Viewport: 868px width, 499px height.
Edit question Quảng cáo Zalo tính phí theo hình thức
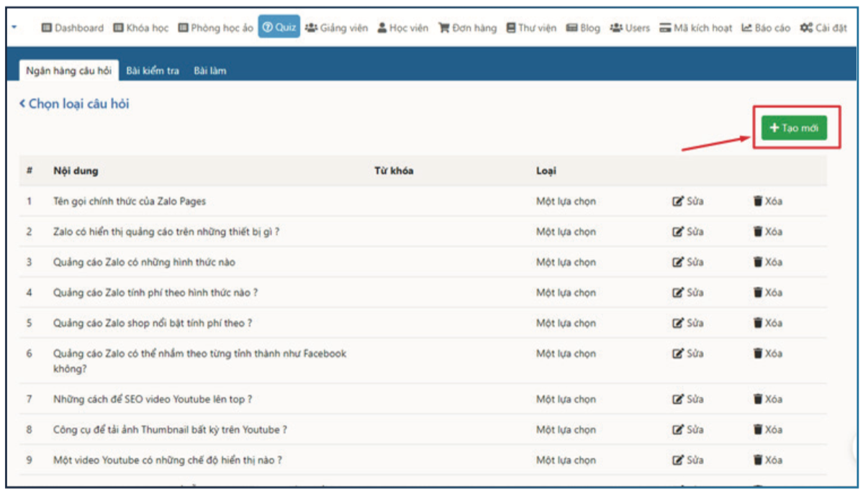coord(687,293)
